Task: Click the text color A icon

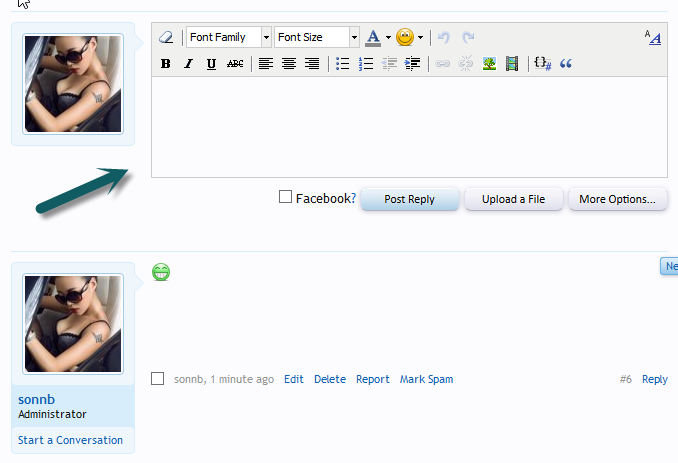Action: point(373,38)
